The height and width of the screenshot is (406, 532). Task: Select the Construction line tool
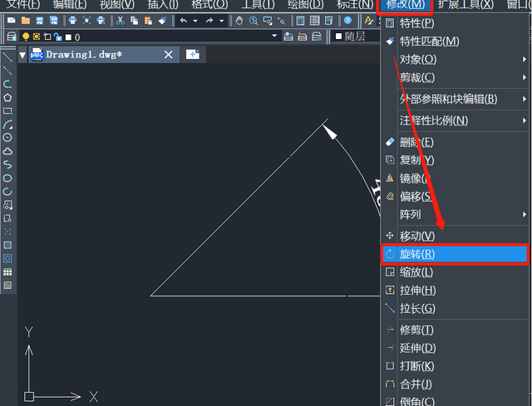[7, 71]
